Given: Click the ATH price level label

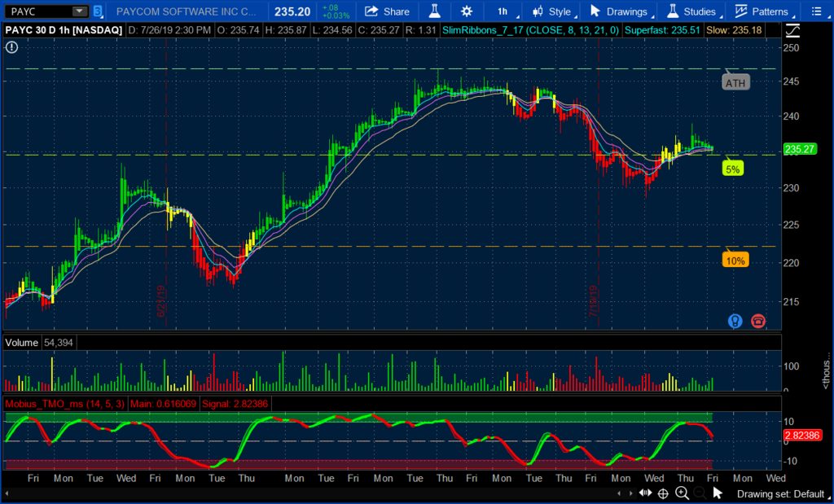Looking at the screenshot, I should [735, 82].
